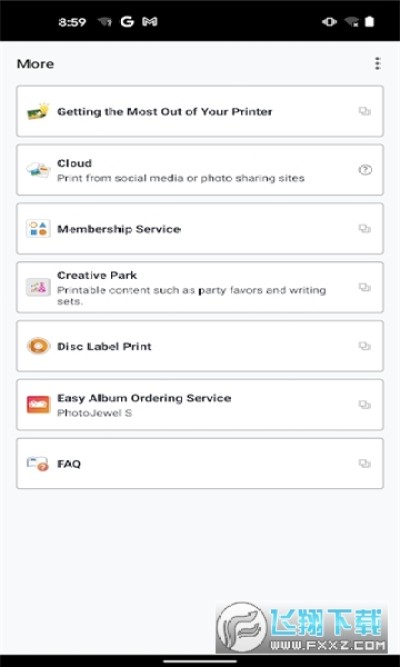Open external link icon for Disc Label Print

click(365, 346)
